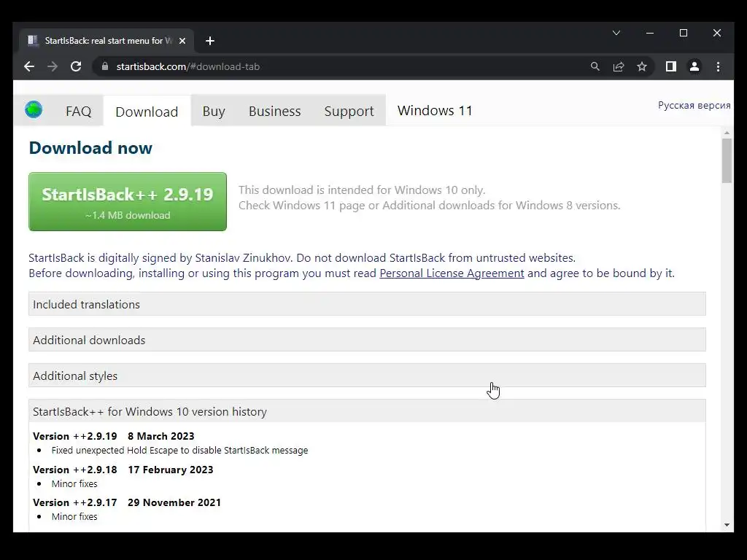Expand Additional downloads section
The width and height of the screenshot is (747, 560).
[367, 340]
